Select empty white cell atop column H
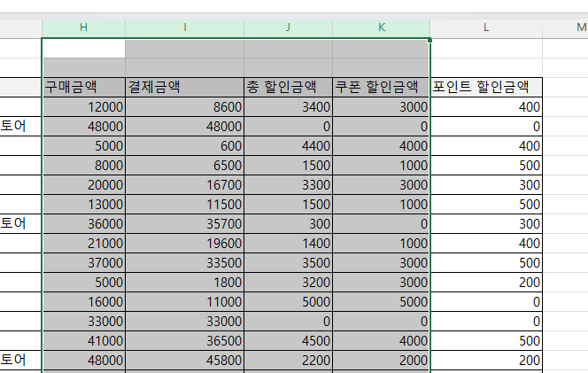The height and width of the screenshot is (373, 588). pos(84,49)
